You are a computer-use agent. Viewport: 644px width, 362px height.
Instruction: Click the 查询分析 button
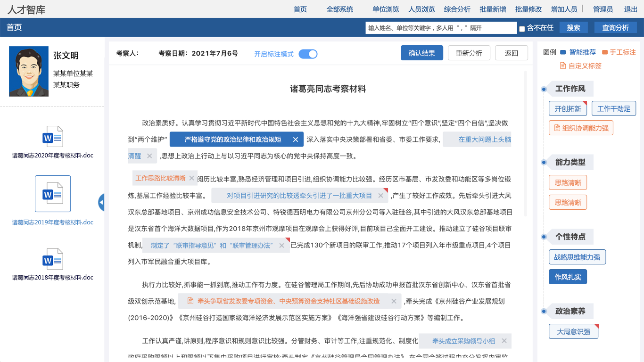[616, 28]
